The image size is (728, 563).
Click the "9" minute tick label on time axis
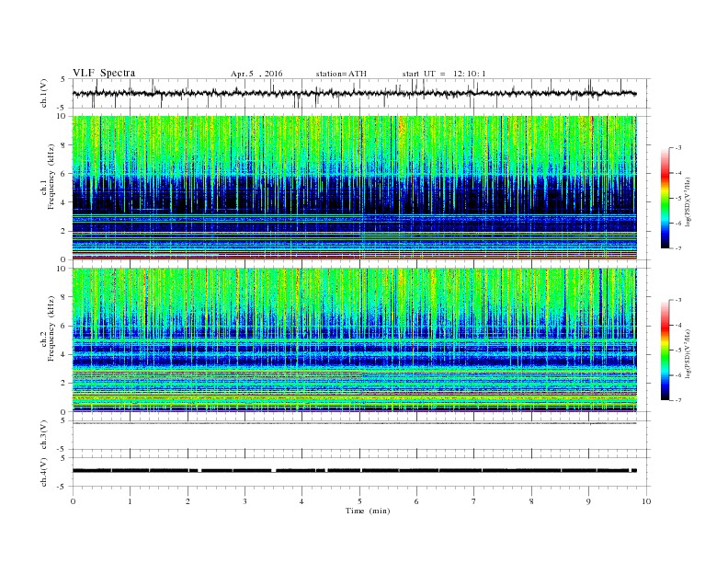coord(588,501)
